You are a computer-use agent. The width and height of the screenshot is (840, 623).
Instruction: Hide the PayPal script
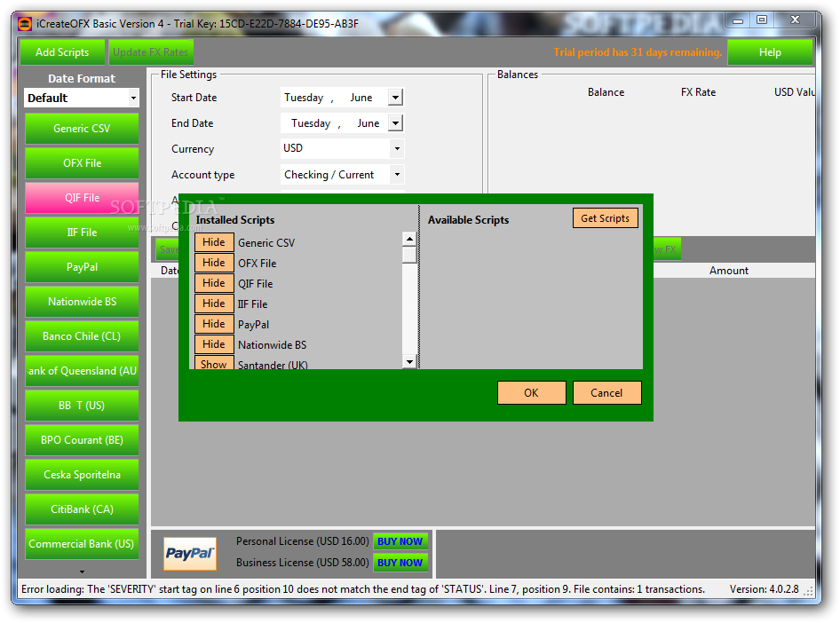(214, 324)
